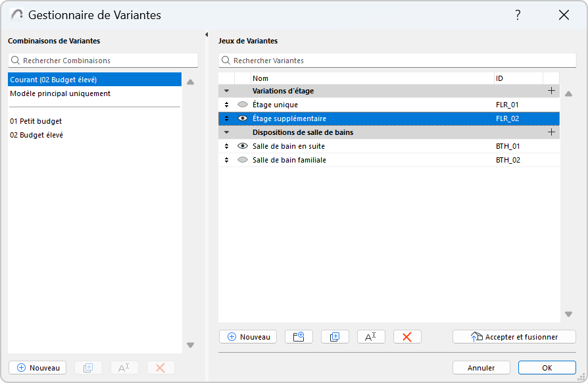588x383 pixels.
Task: Click reorder arrows for Salle de bain en suite
Action: click(x=227, y=146)
